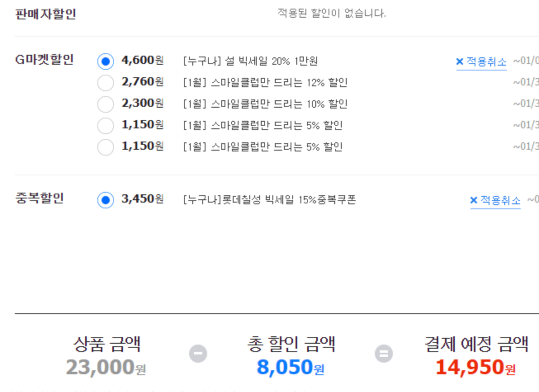Click the 스마일클럽만 드리는 12% 할인 text
This screenshot has height=392, width=539.
point(279,83)
